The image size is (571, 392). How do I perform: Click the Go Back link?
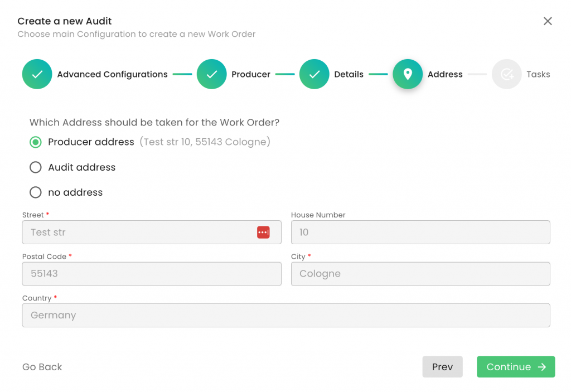(x=42, y=367)
